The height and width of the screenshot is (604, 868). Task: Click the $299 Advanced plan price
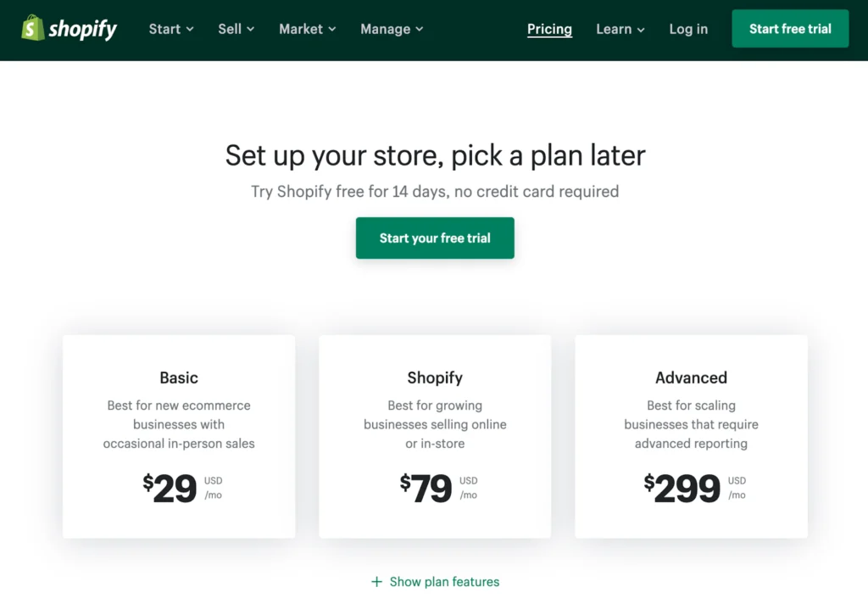(683, 489)
